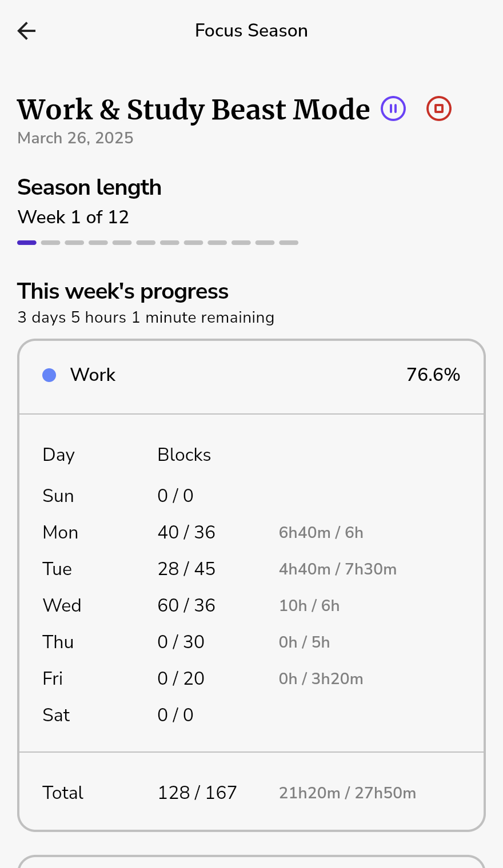The width and height of the screenshot is (503, 868).
Task: Click the Sun day row
Action: 251,496
